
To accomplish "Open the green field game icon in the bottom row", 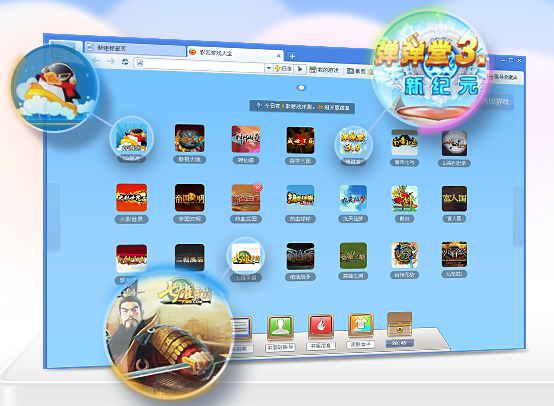I will pyautogui.click(x=353, y=255).
